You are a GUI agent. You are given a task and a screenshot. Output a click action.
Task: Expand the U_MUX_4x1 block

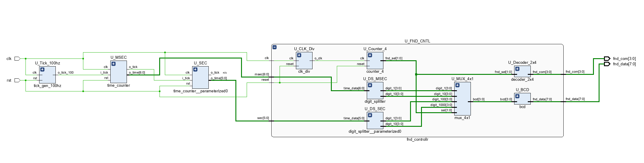(458, 85)
